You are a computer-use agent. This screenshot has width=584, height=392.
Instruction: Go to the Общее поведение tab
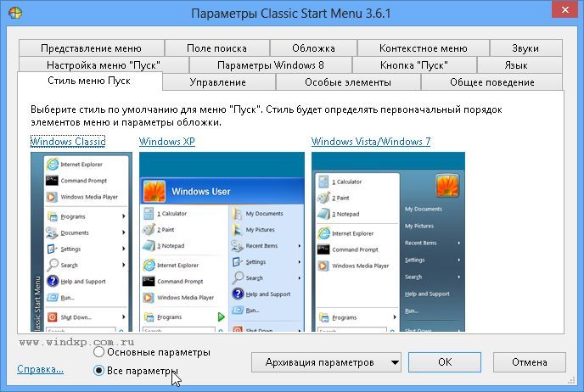point(492,82)
